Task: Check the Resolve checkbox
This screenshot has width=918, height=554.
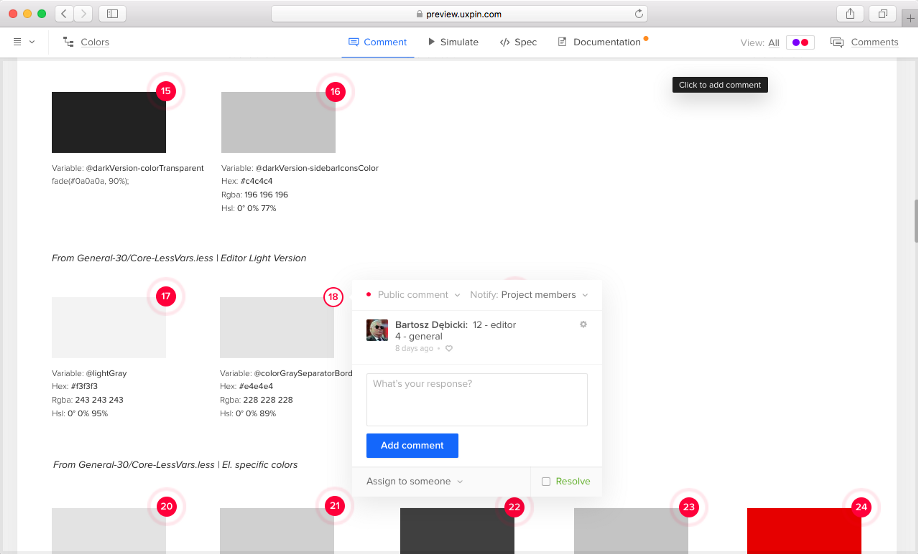Action: point(546,481)
